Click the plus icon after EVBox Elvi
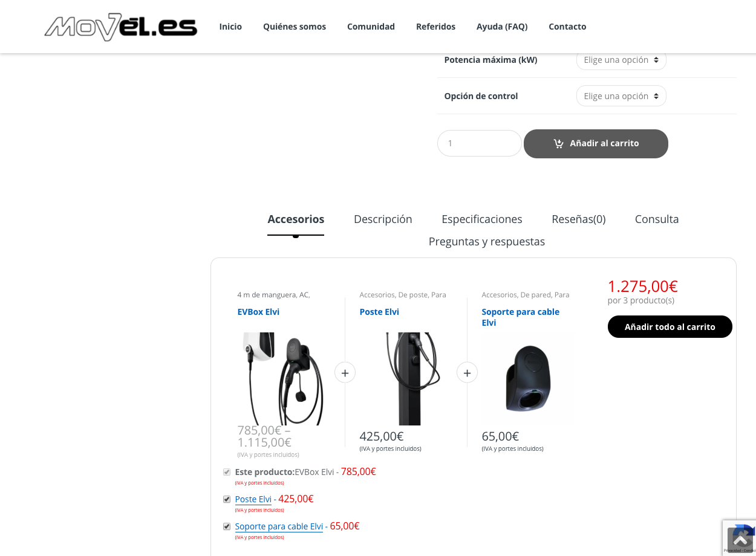Image resolution: width=756 pixels, height=556 pixels. coord(345,373)
